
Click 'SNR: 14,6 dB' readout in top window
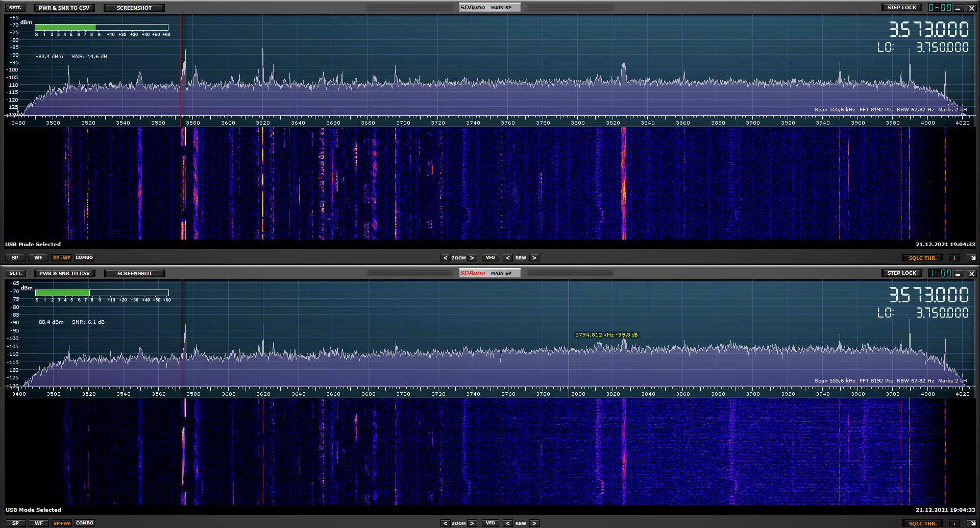[x=89, y=57]
